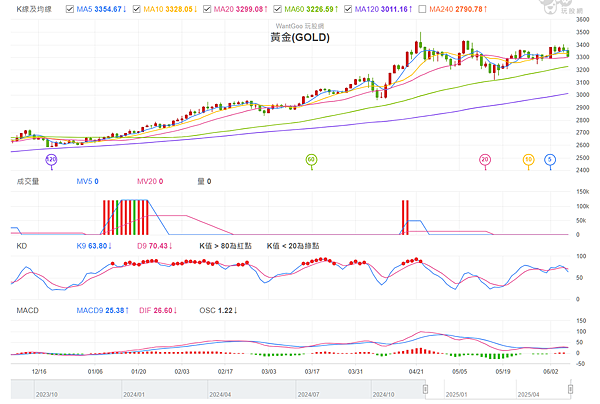The width and height of the screenshot is (600, 404).
Task: Click the MA10 3328.05 value label
Action: pos(170,9)
